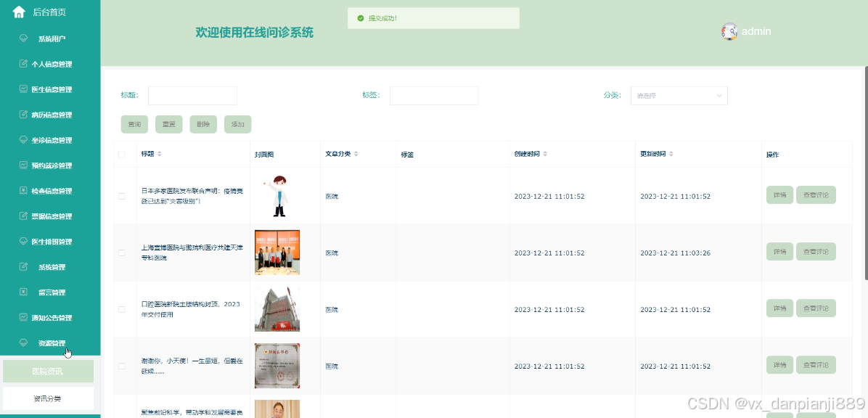
Task: Click certificate cover thumbnail
Action: point(277,366)
